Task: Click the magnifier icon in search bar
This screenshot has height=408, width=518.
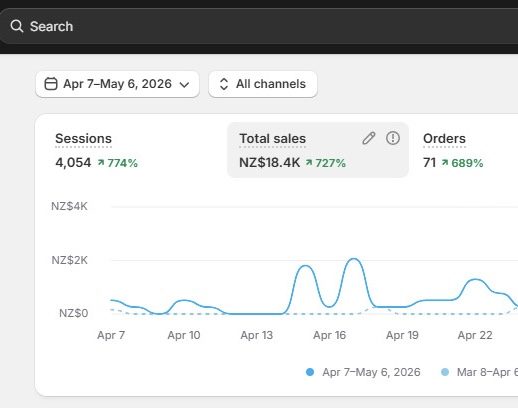Action: pyautogui.click(x=17, y=26)
